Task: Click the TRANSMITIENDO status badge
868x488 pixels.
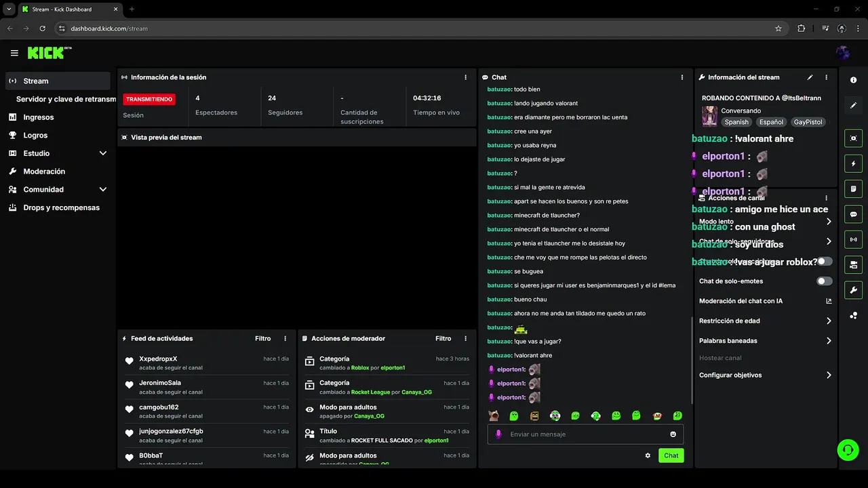Action: point(149,99)
